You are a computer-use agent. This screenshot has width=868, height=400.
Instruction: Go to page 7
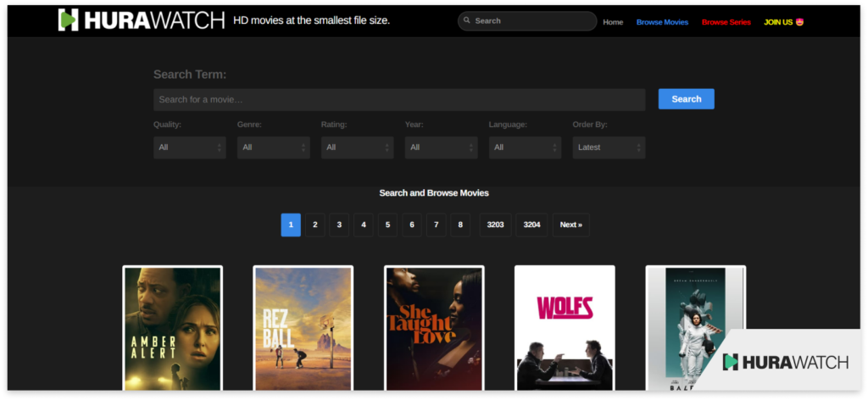[x=437, y=225]
